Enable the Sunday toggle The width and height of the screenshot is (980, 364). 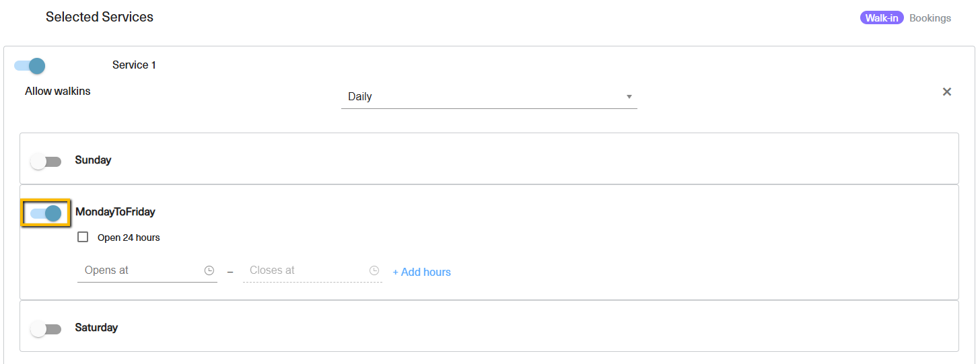coord(46,161)
